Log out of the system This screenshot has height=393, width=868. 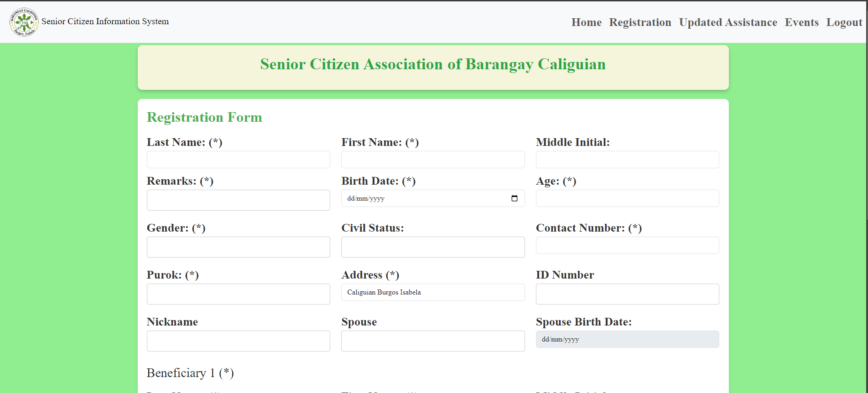(844, 22)
